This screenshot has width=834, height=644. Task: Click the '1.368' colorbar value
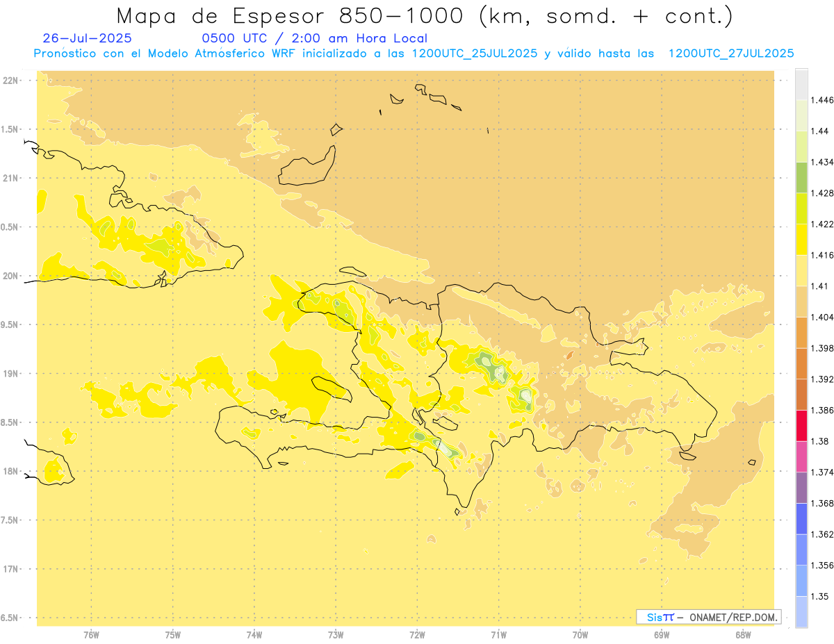tap(824, 503)
